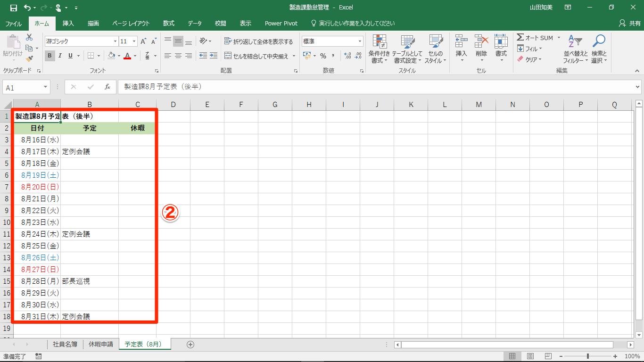Open テーブルとして書式設定 gallery
Image resolution: width=644 pixels, height=362 pixels.
click(408, 49)
